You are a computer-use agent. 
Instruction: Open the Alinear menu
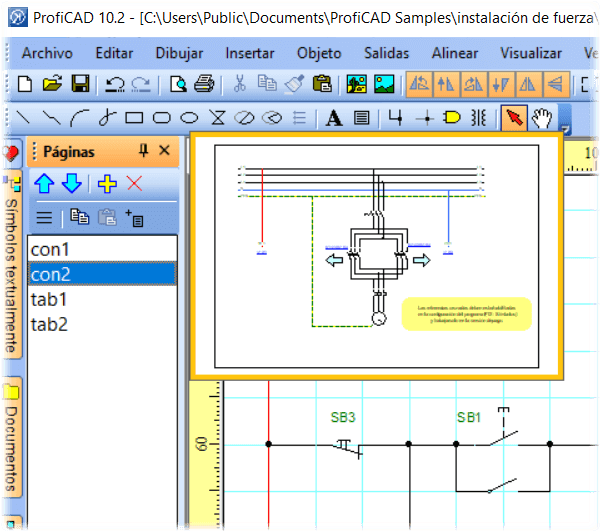click(x=455, y=53)
